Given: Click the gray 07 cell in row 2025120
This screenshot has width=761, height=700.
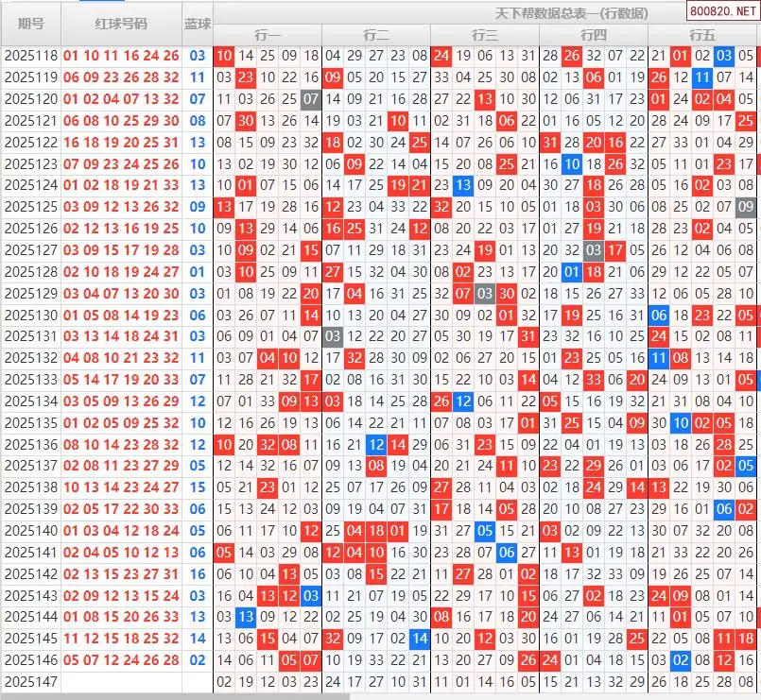Looking at the screenshot, I should point(311,99).
